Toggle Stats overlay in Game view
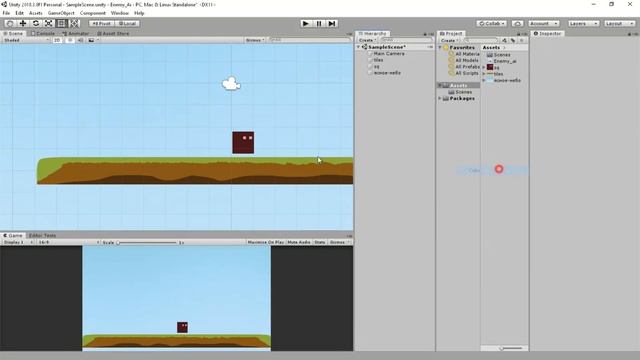The height and width of the screenshot is (360, 640). tap(320, 242)
